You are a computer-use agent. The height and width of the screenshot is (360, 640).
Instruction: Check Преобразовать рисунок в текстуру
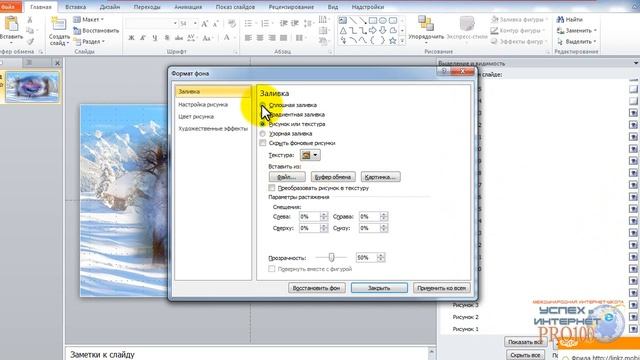pyautogui.click(x=272, y=188)
